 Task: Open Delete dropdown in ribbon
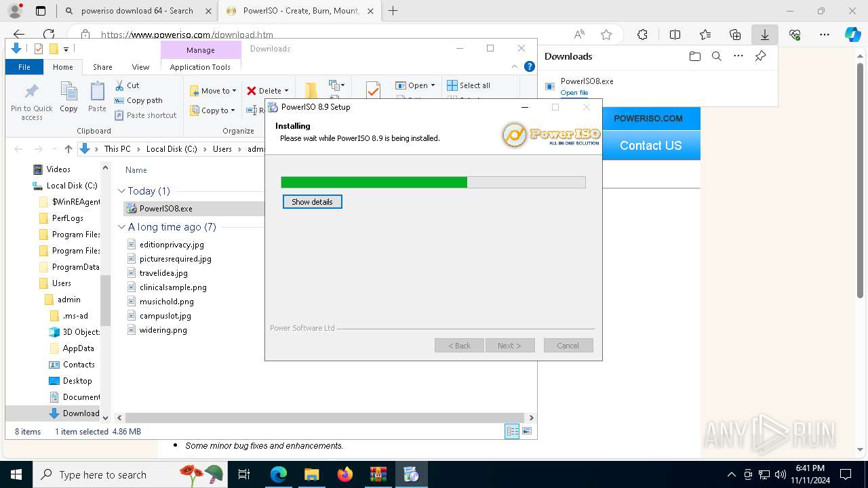point(268,91)
